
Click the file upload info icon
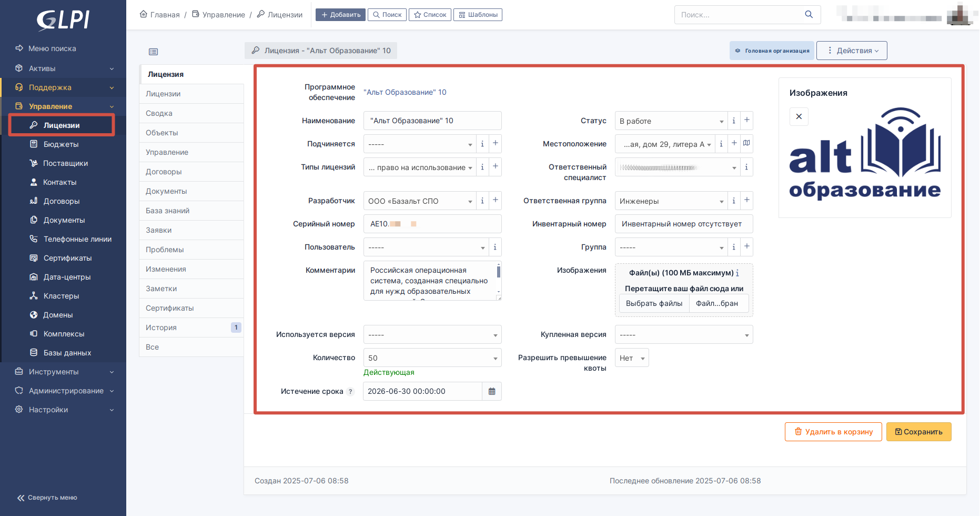[737, 273]
